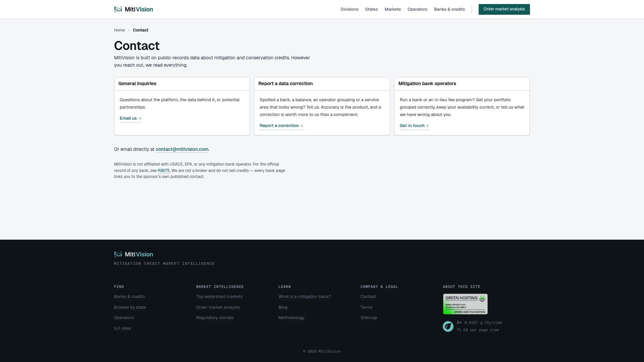Viewport: 644px width, 362px height.
Task: Go to Home in the breadcrumb
Action: pyautogui.click(x=119, y=30)
